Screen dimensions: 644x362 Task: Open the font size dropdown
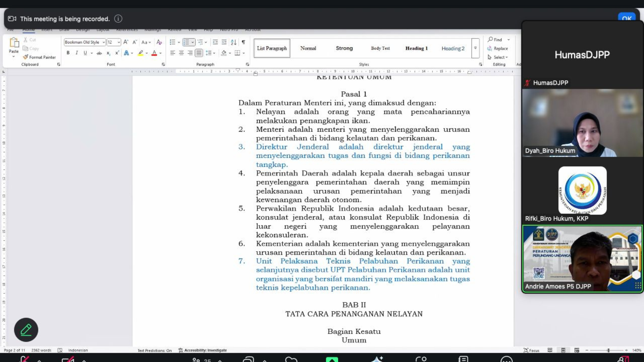click(119, 42)
